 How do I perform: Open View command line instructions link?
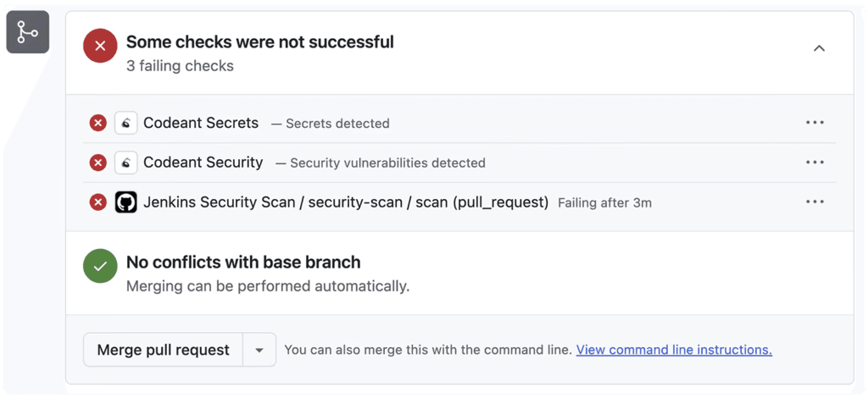(675, 349)
